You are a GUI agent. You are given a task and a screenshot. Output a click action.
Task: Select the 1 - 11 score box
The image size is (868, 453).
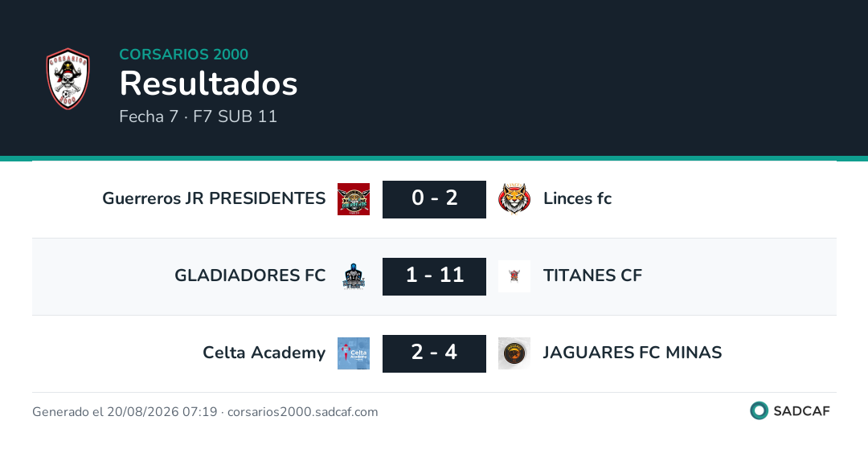click(x=434, y=276)
